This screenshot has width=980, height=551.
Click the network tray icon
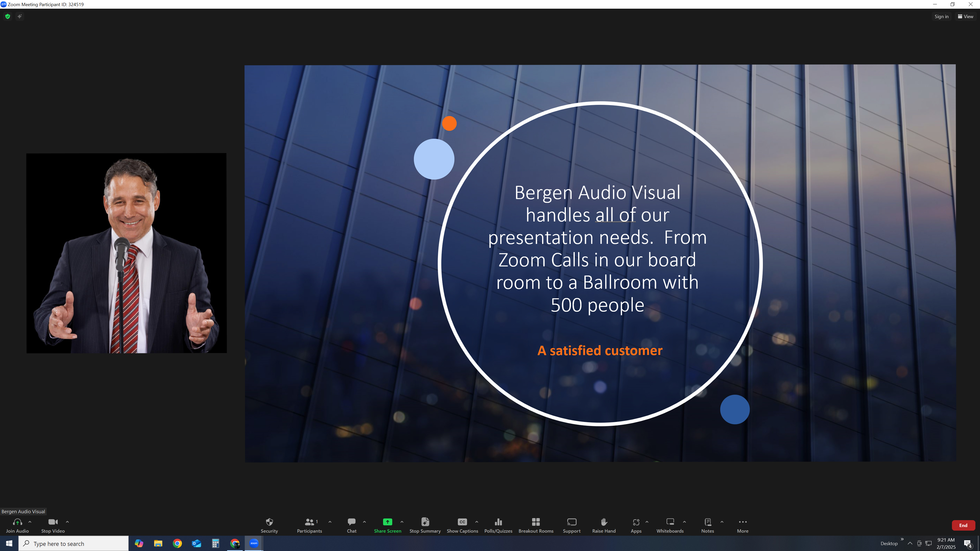click(929, 543)
